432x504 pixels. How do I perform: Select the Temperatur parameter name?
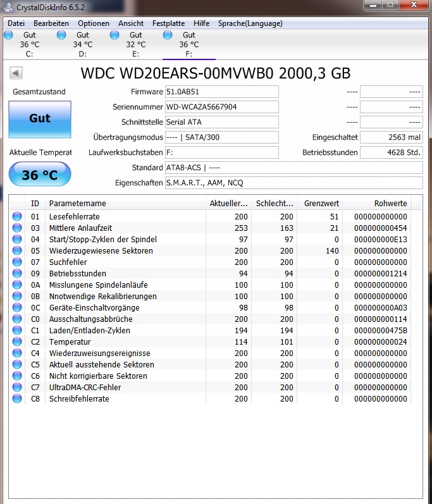[x=70, y=341]
